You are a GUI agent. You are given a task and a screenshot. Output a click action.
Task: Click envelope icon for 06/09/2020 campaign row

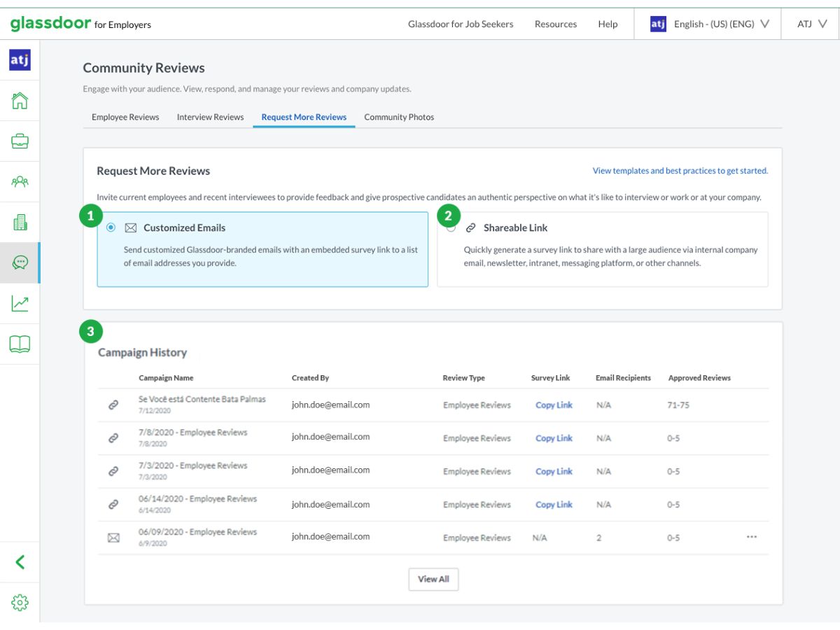[x=113, y=538]
